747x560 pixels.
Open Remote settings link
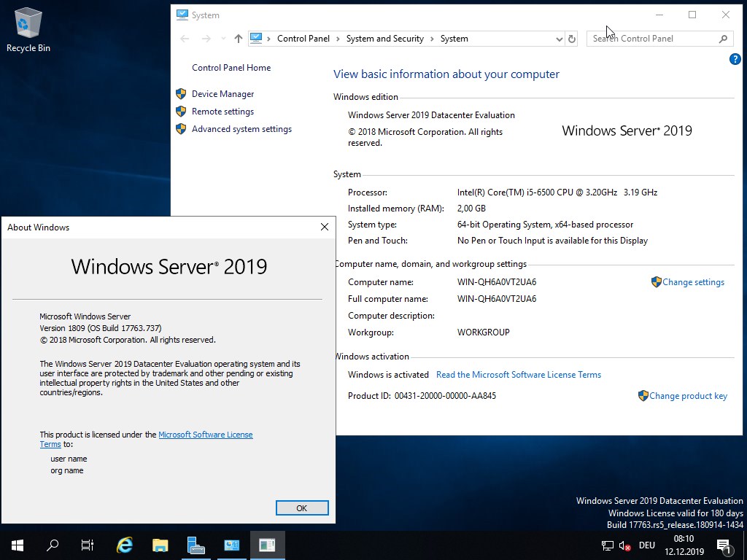223,112
